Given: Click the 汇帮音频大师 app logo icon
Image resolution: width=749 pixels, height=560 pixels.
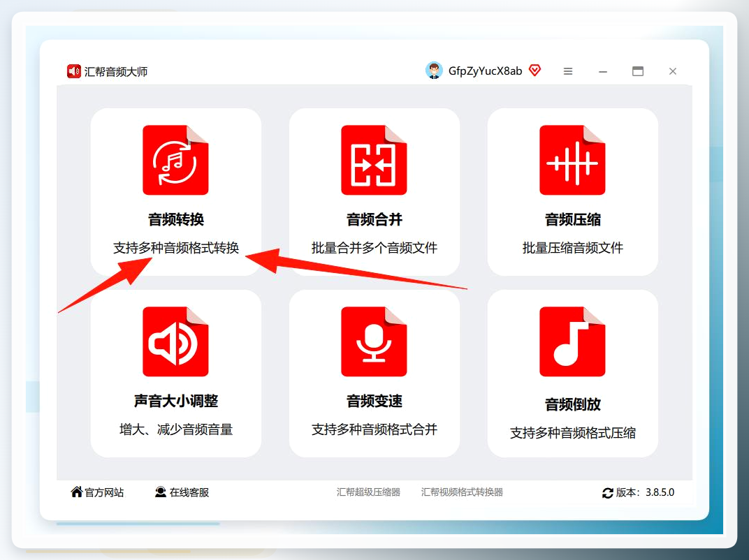Looking at the screenshot, I should 73,71.
